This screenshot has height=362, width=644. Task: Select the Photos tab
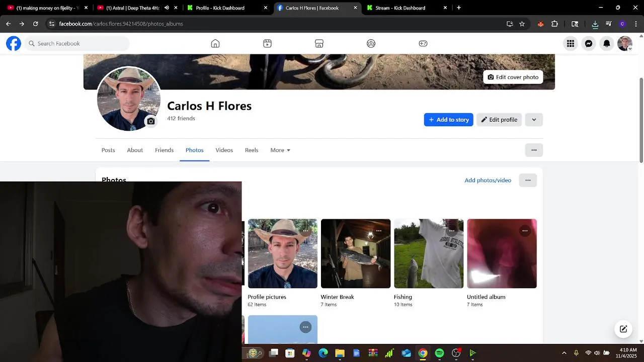point(195,150)
